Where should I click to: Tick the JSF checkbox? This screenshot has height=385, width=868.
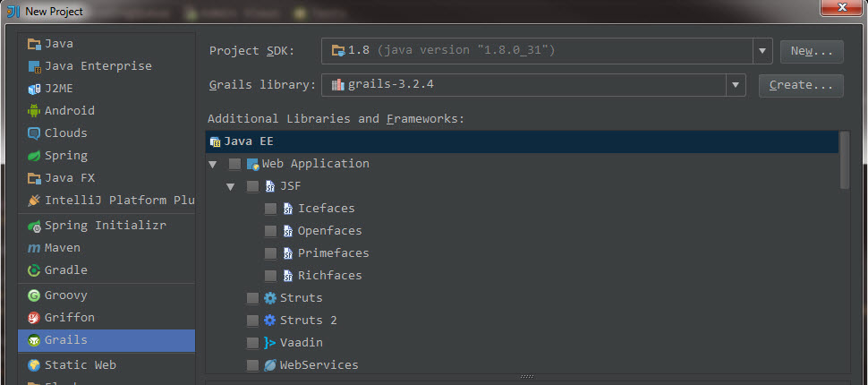pos(252,187)
